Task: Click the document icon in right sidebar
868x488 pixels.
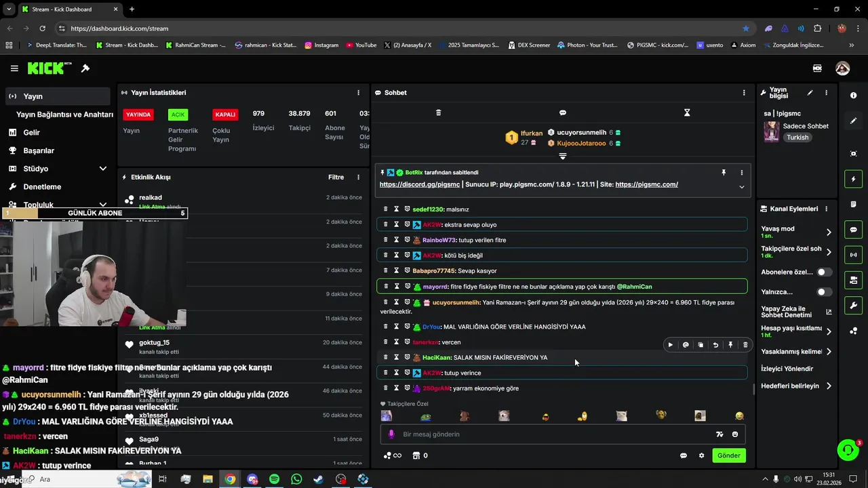Action: point(853,205)
